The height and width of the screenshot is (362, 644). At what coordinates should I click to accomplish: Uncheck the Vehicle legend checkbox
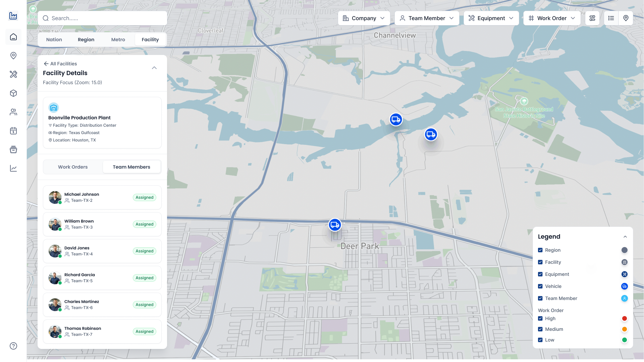(540, 286)
